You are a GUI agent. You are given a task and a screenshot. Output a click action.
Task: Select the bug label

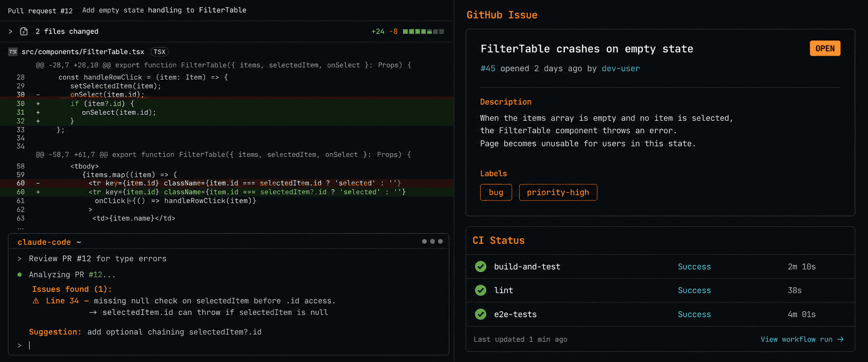point(496,192)
